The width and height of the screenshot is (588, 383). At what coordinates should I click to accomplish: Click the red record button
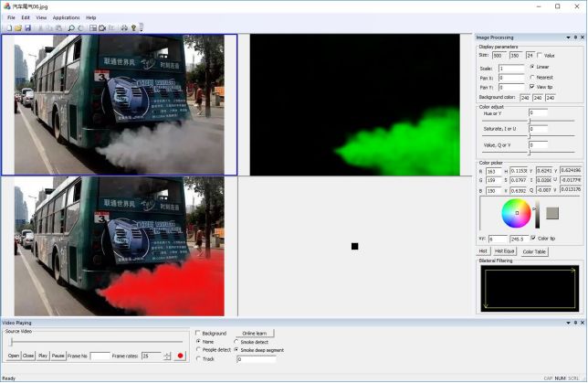tap(181, 356)
